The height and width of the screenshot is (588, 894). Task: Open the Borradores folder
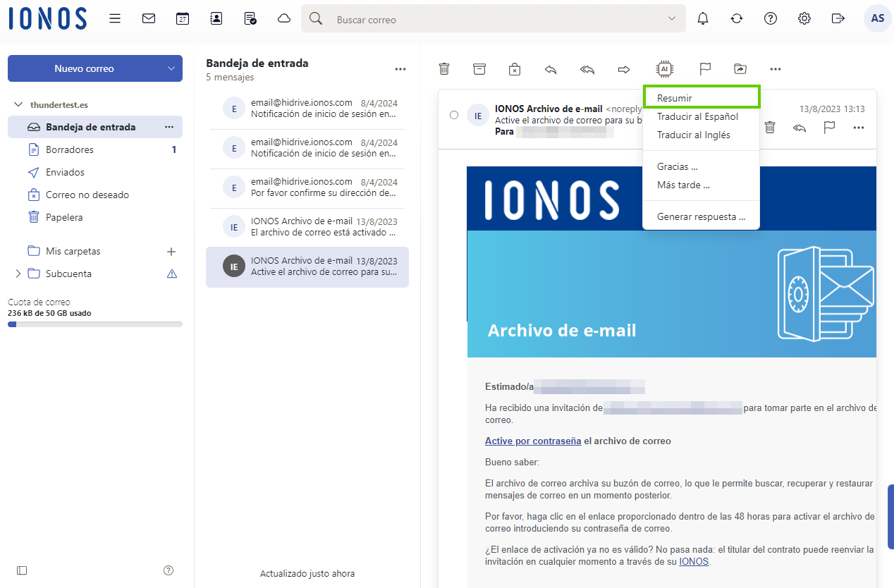pyautogui.click(x=95, y=149)
